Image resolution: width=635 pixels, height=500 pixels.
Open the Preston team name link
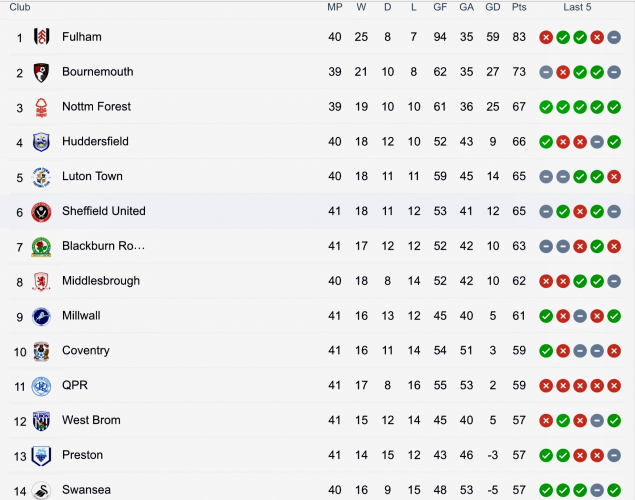click(82, 455)
